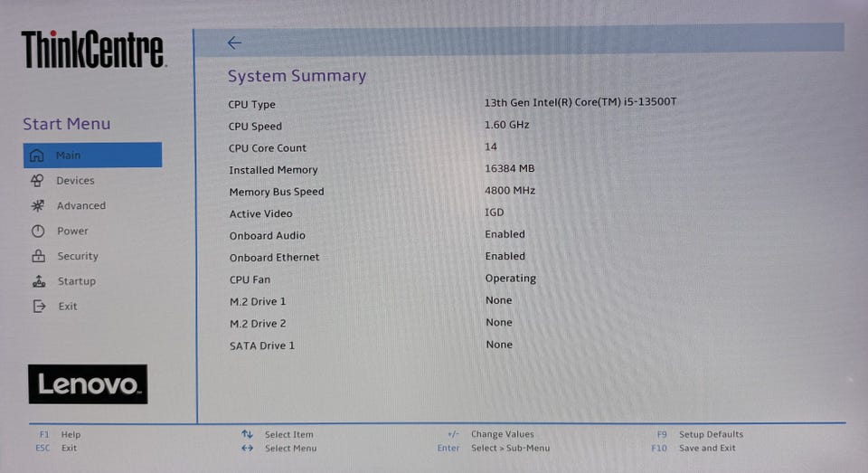This screenshot has height=473, width=868.
Task: Click the Onboard Ethernet Enabled value
Action: (505, 257)
